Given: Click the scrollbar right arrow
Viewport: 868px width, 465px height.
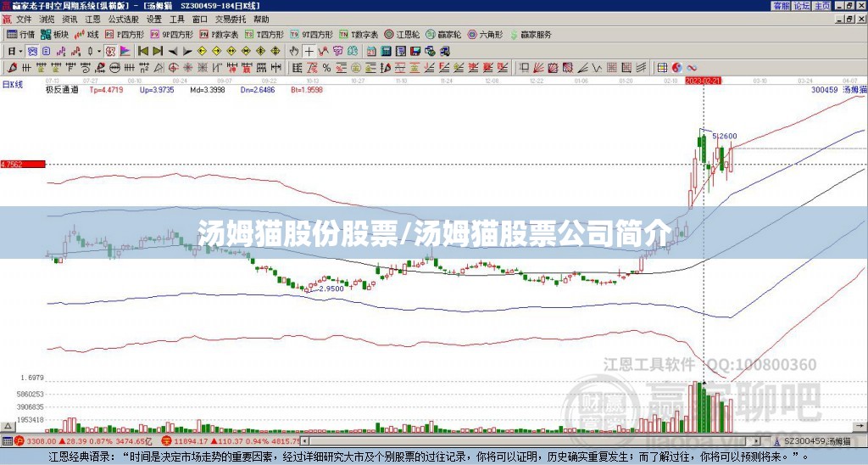Looking at the screenshot, I should click(x=758, y=441).
